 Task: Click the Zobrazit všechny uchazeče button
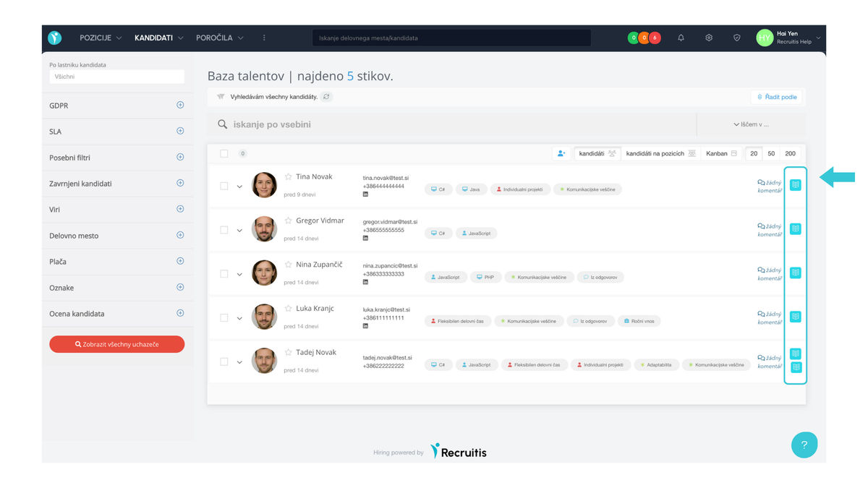(116, 344)
